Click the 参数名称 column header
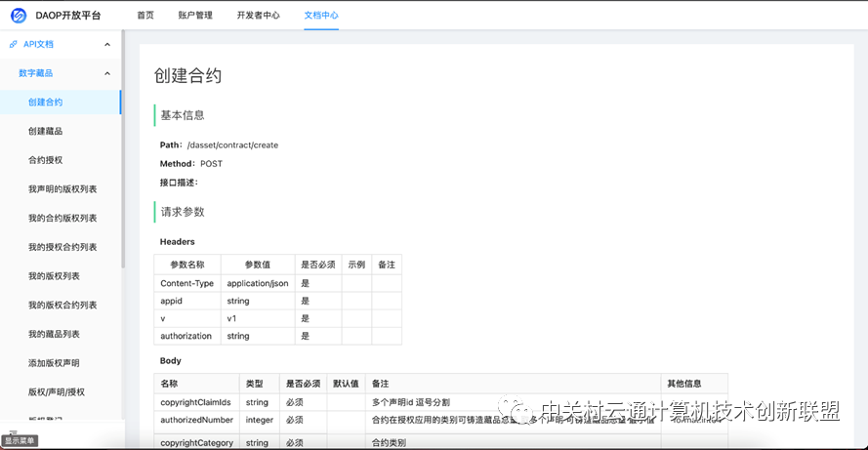The width and height of the screenshot is (868, 450). (x=187, y=266)
